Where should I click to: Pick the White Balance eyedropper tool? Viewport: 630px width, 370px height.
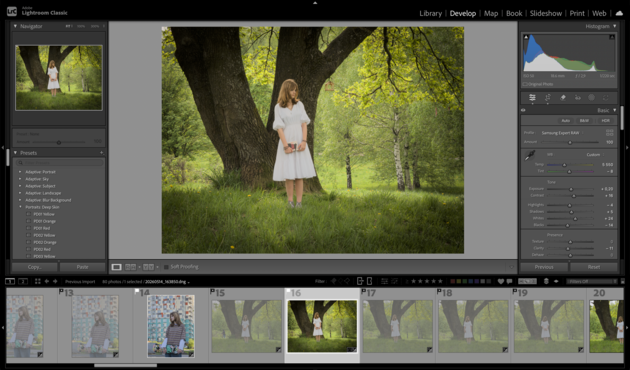coord(530,155)
